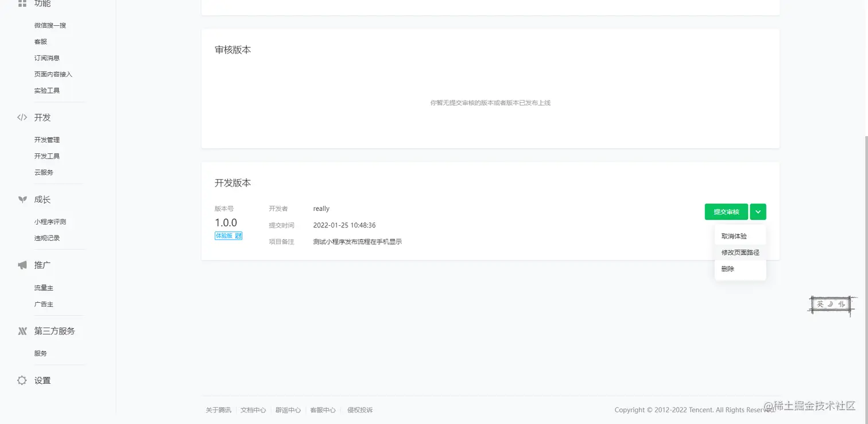The width and height of the screenshot is (868, 424).
Task: Open the 客服中心 footer link
Action: [x=323, y=410]
